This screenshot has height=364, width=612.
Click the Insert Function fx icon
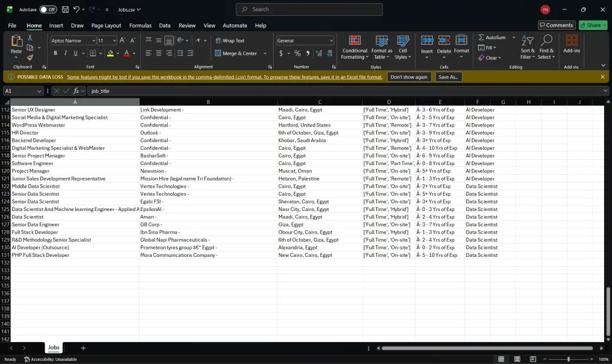click(x=76, y=91)
